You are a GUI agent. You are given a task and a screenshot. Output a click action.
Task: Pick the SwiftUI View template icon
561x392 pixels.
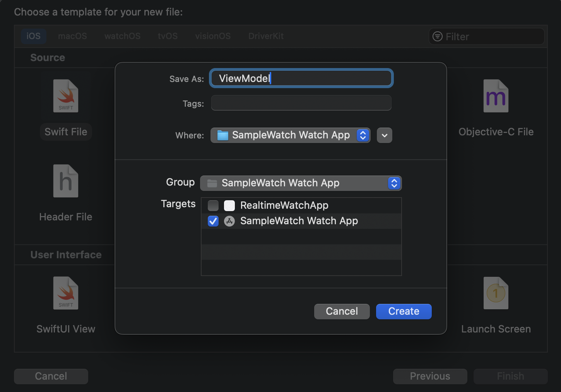coord(66,293)
